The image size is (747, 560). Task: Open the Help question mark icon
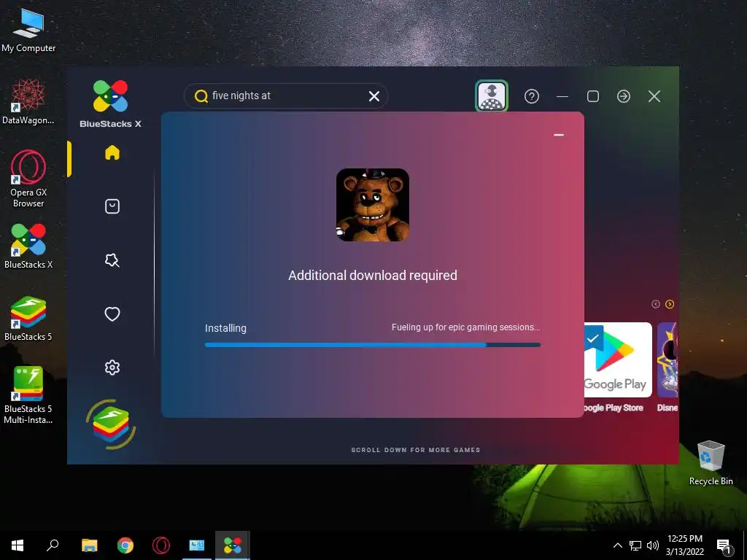point(532,96)
